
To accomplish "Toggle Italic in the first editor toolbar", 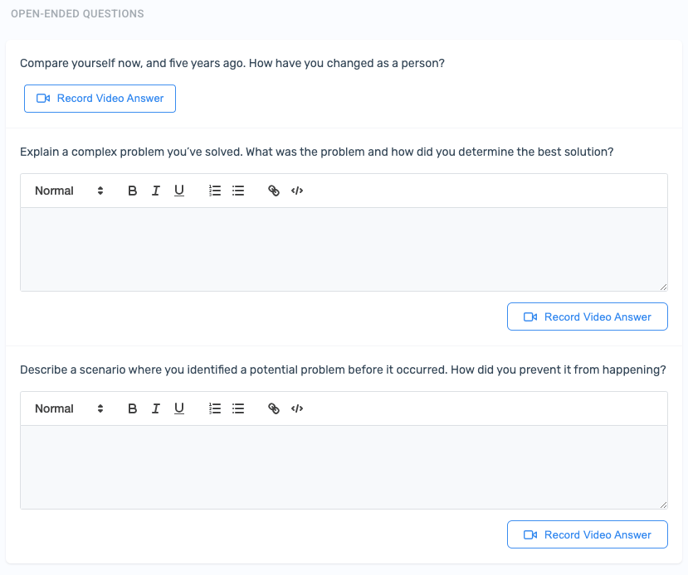I will coord(156,191).
